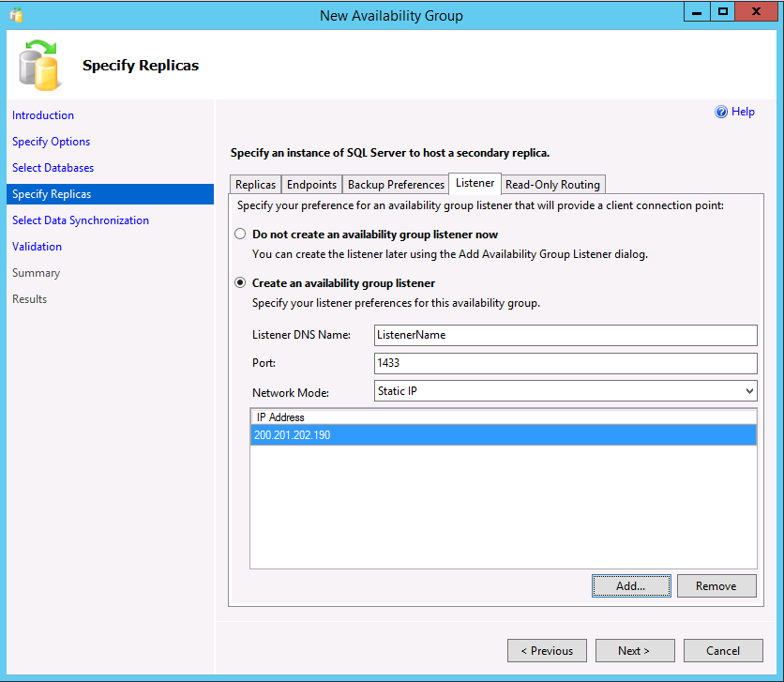Click the Remove button
The image size is (784, 682).
pos(716,585)
